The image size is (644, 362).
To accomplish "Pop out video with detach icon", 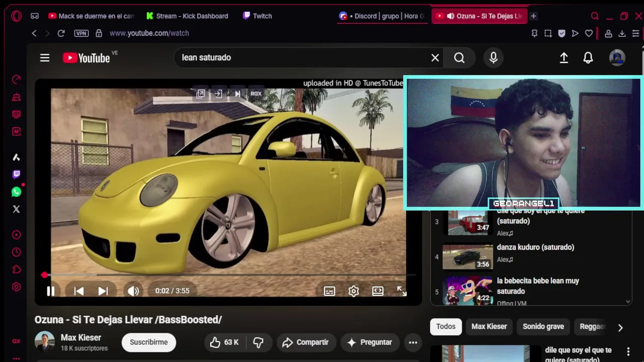I will click(x=201, y=94).
